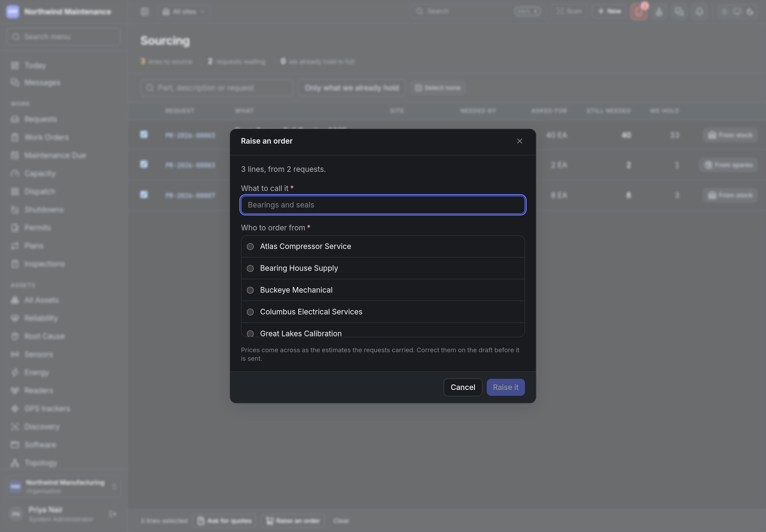Viewport: 766px width, 532px height.
Task: Click the Raise it button
Action: pyautogui.click(x=505, y=387)
